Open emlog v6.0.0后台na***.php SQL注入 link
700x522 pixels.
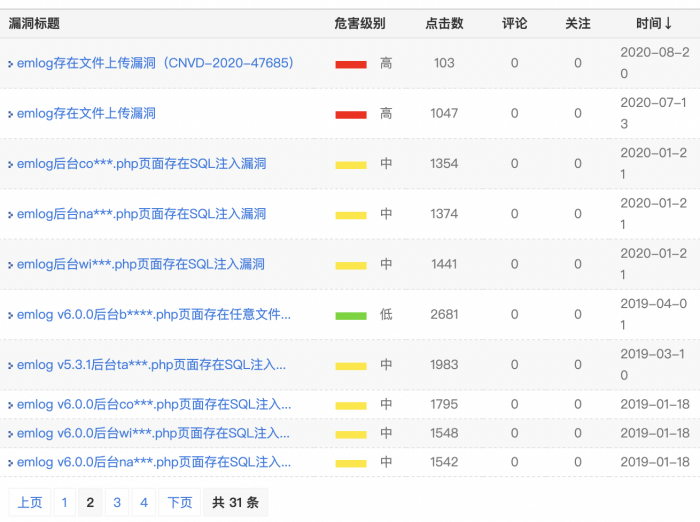(154, 462)
